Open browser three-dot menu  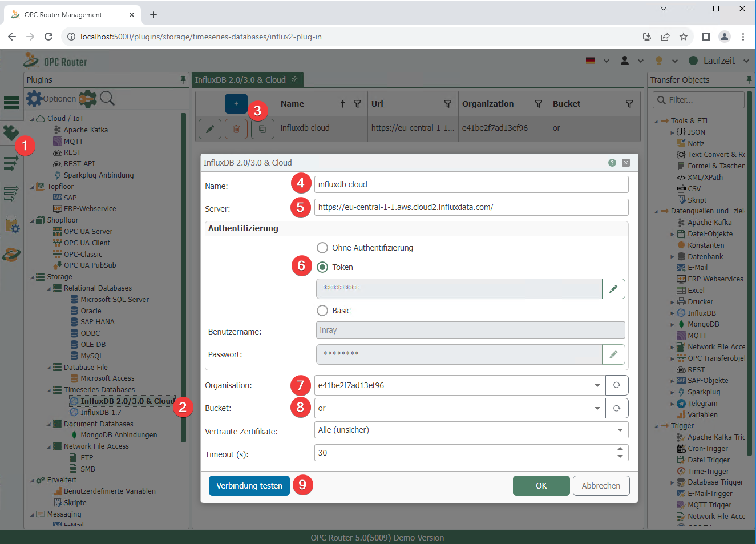point(743,37)
